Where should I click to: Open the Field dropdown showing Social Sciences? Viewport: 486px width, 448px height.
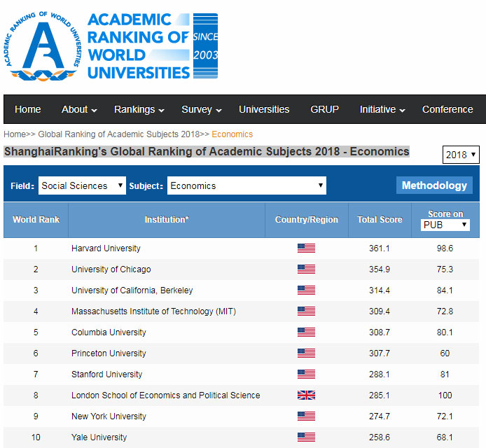coord(82,185)
